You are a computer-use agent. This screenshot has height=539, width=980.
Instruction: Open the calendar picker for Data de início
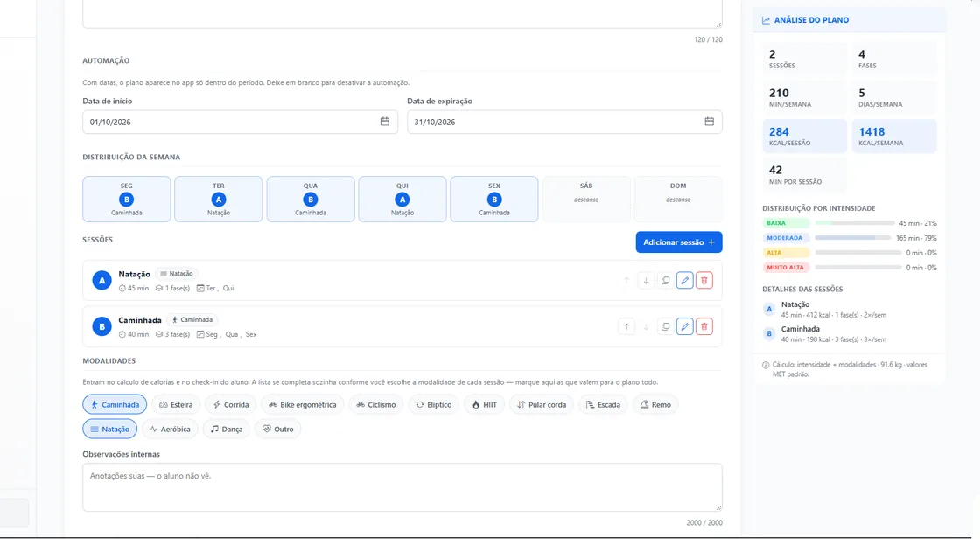(x=385, y=122)
